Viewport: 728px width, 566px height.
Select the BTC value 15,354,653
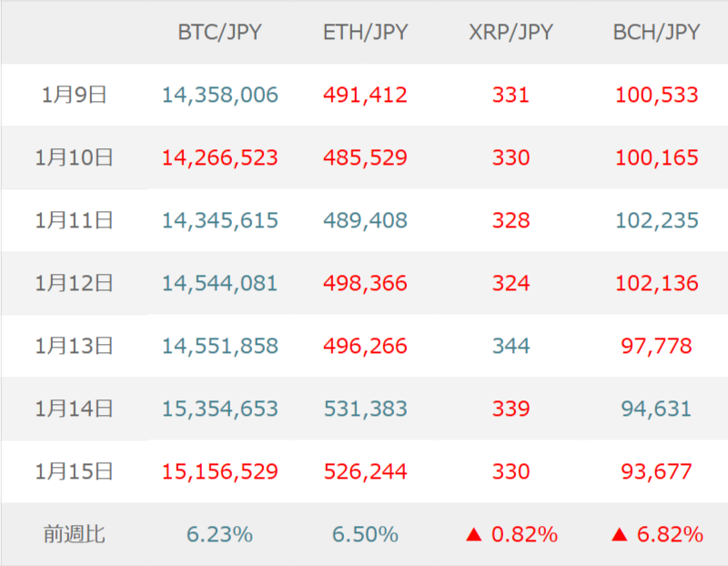tap(219, 409)
